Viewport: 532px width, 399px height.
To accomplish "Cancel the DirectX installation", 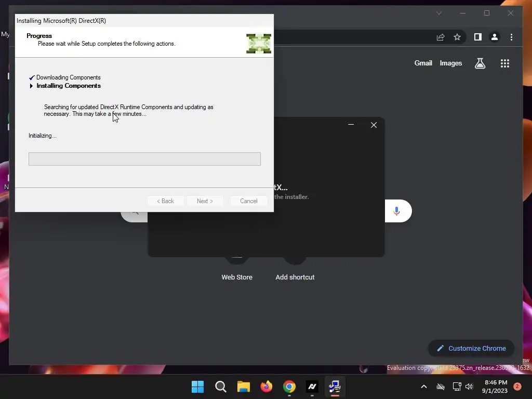I will [x=249, y=201].
